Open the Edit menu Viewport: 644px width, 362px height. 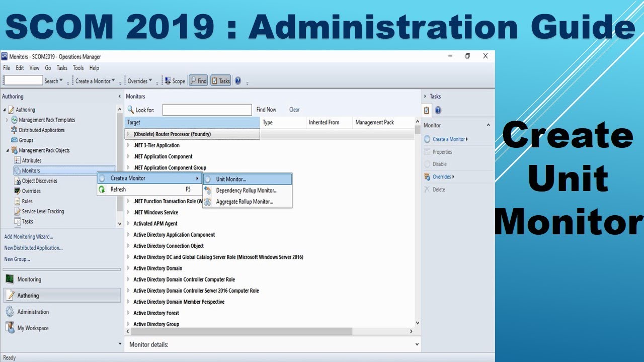(x=20, y=68)
